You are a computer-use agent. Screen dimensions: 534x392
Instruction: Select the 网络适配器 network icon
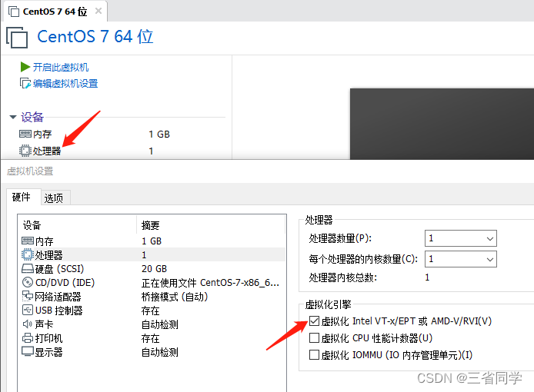pyautogui.click(x=28, y=297)
